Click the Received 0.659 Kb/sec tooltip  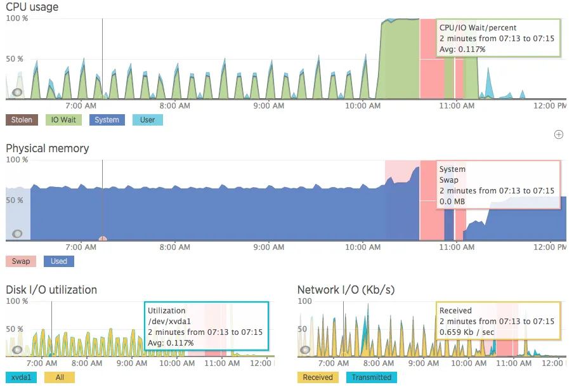coord(499,321)
